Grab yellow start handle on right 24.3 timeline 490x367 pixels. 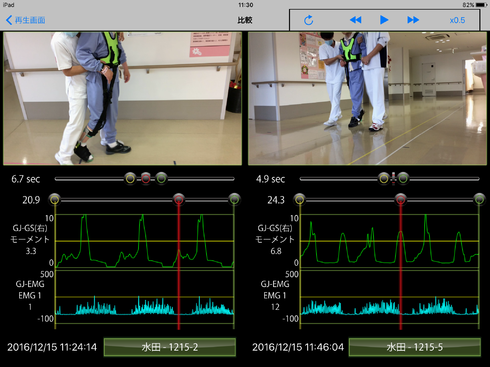pyautogui.click(x=300, y=200)
